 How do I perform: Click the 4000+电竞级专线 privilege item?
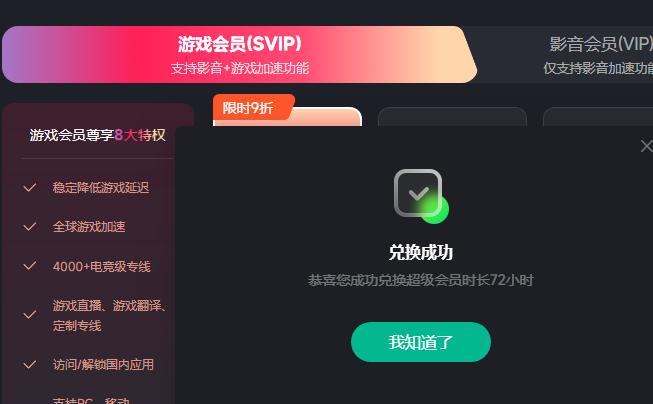(102, 266)
